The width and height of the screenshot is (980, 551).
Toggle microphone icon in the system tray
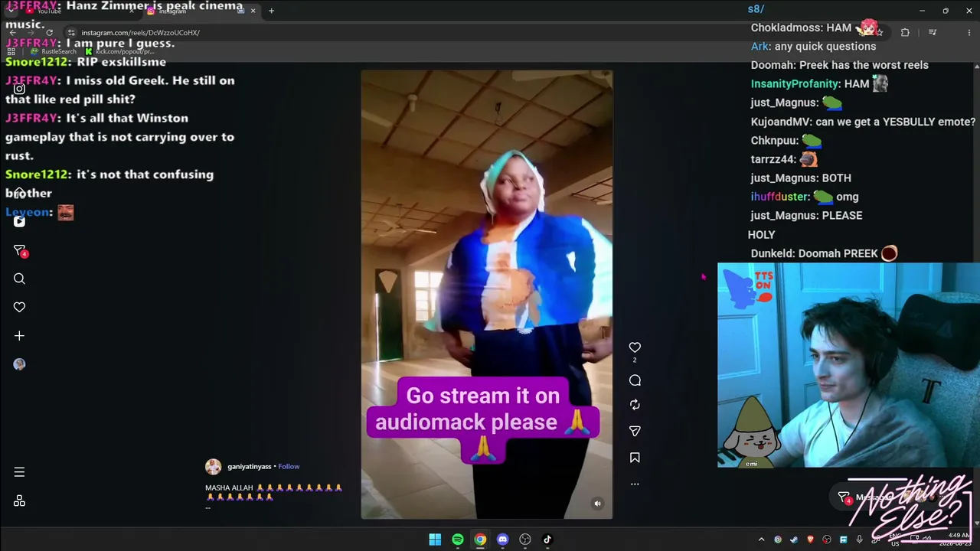[860, 540]
